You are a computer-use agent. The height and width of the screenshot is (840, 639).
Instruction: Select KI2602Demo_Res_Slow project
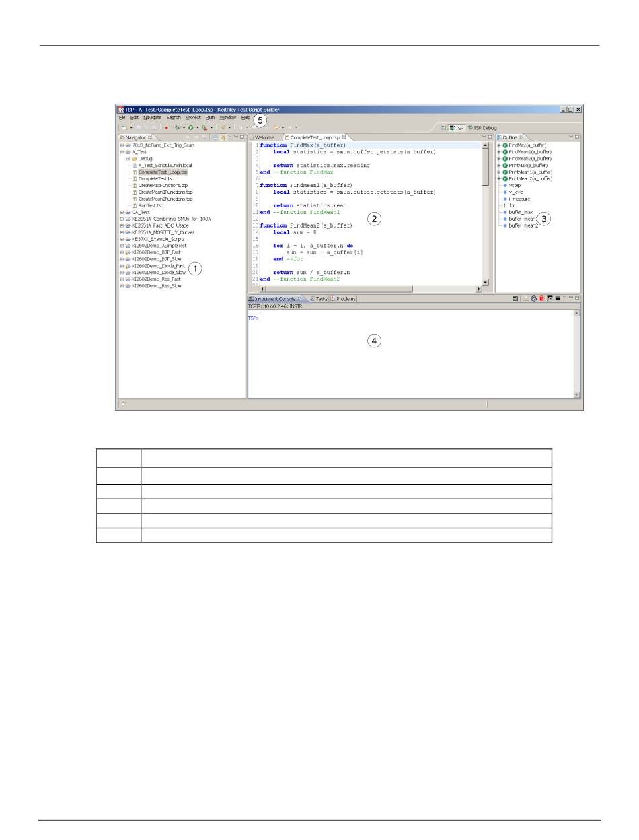pyautogui.click(x=156, y=285)
